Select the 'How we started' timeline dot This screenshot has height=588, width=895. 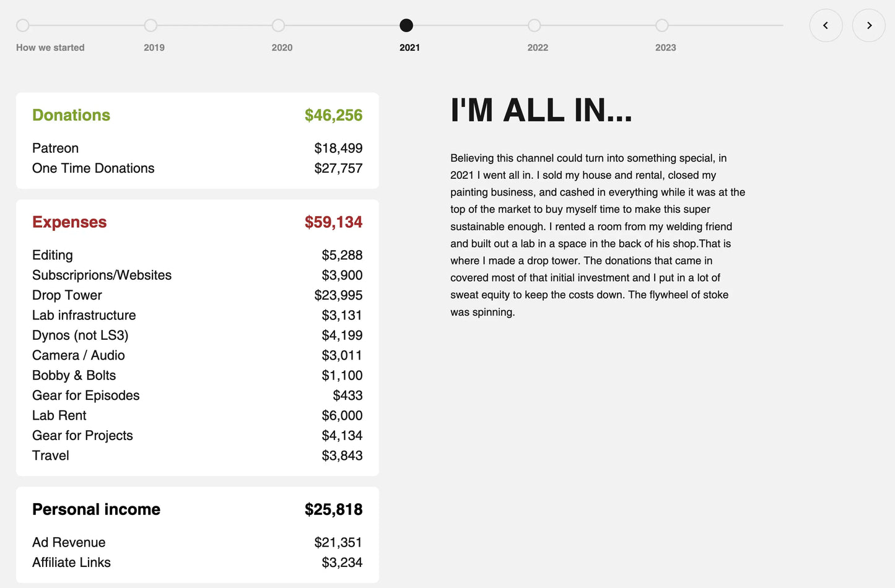click(x=23, y=25)
